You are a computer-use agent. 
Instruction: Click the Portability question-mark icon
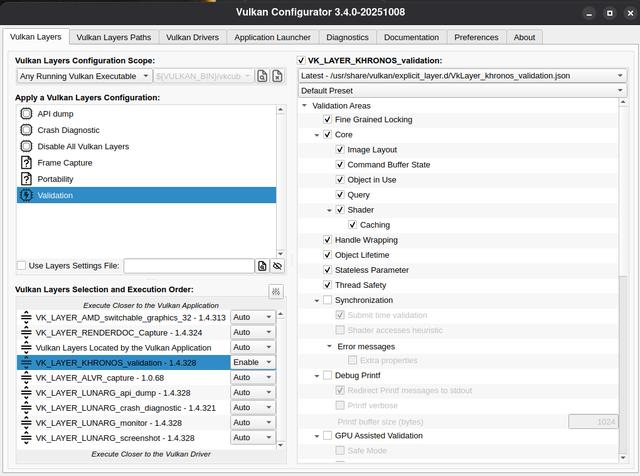point(26,179)
